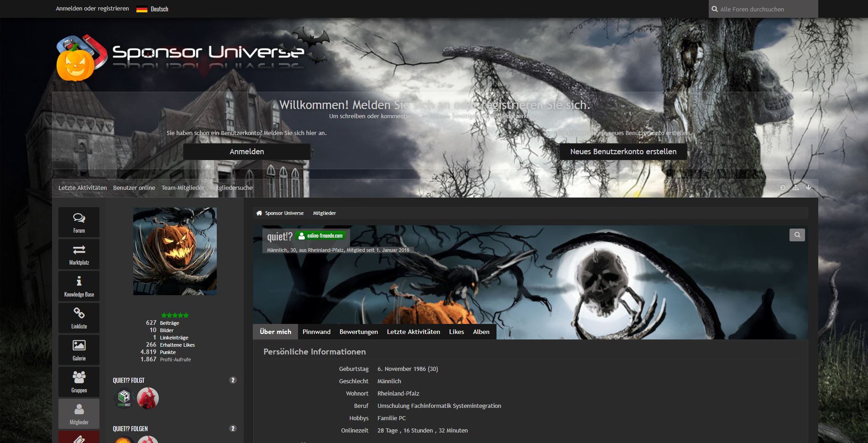Expand the Anmelden oder registrieren menu
The width and height of the screenshot is (868, 443).
tap(92, 9)
